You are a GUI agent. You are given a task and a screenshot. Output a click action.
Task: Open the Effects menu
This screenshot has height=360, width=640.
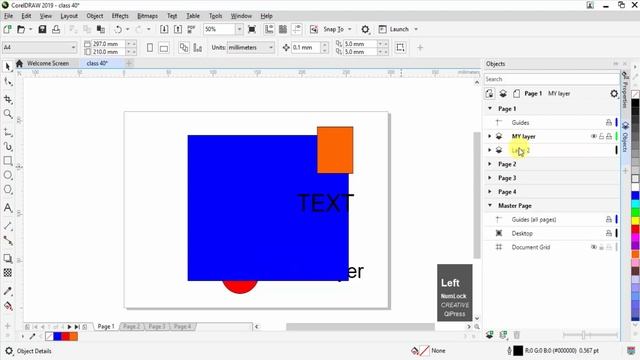point(120,16)
